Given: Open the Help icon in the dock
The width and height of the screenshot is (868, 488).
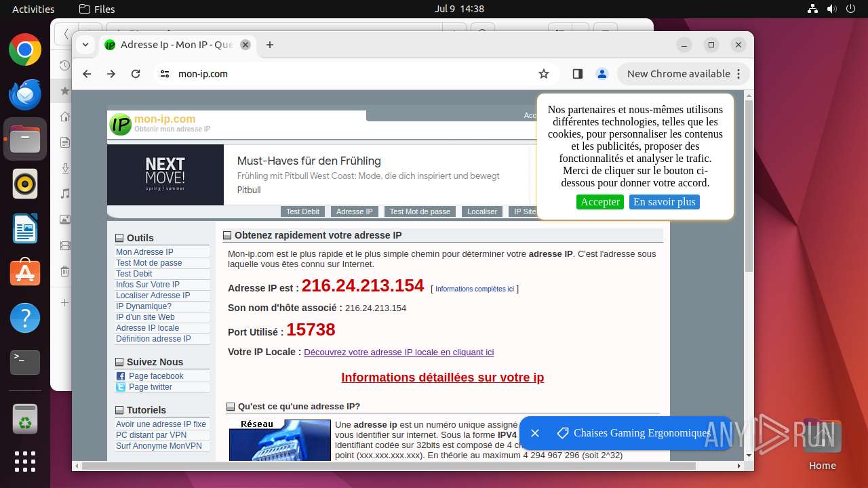Looking at the screenshot, I should [25, 318].
